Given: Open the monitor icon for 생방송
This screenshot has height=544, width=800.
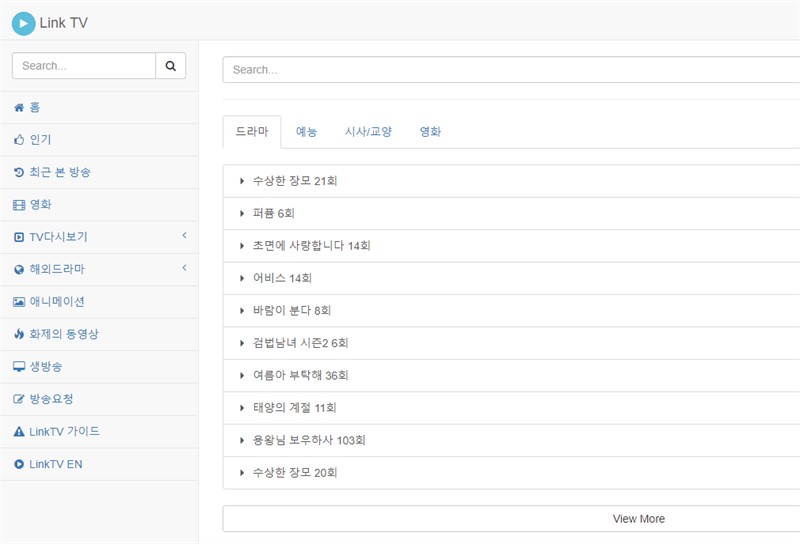Looking at the screenshot, I should [19, 367].
